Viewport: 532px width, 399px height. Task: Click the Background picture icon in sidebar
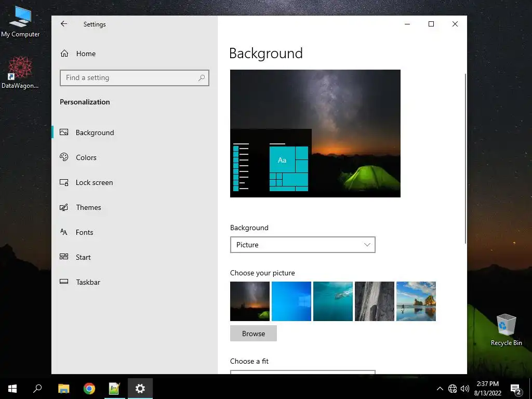tap(64, 132)
